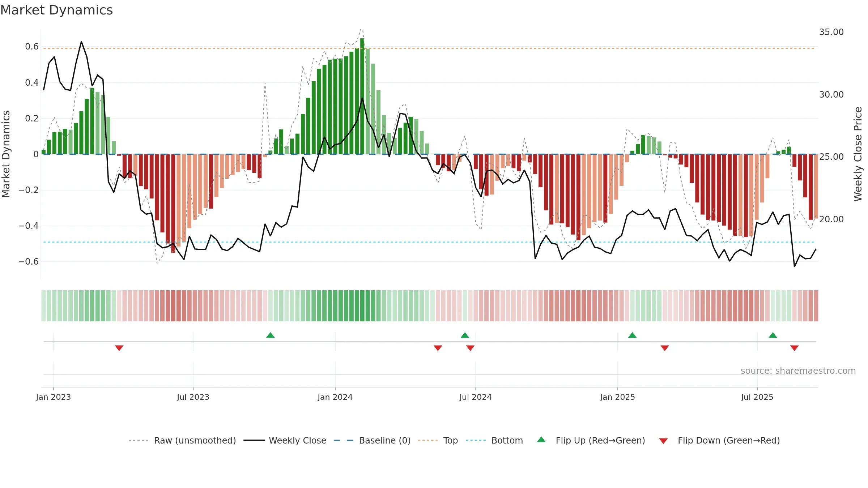Click the green Flip Up triangle legend icon
Viewport: 868px width, 488px height.
541,440
